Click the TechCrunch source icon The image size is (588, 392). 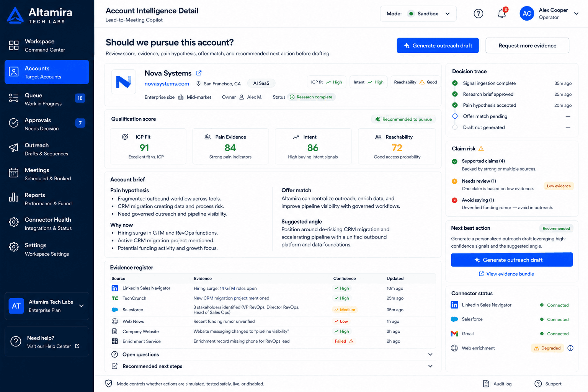115,298
